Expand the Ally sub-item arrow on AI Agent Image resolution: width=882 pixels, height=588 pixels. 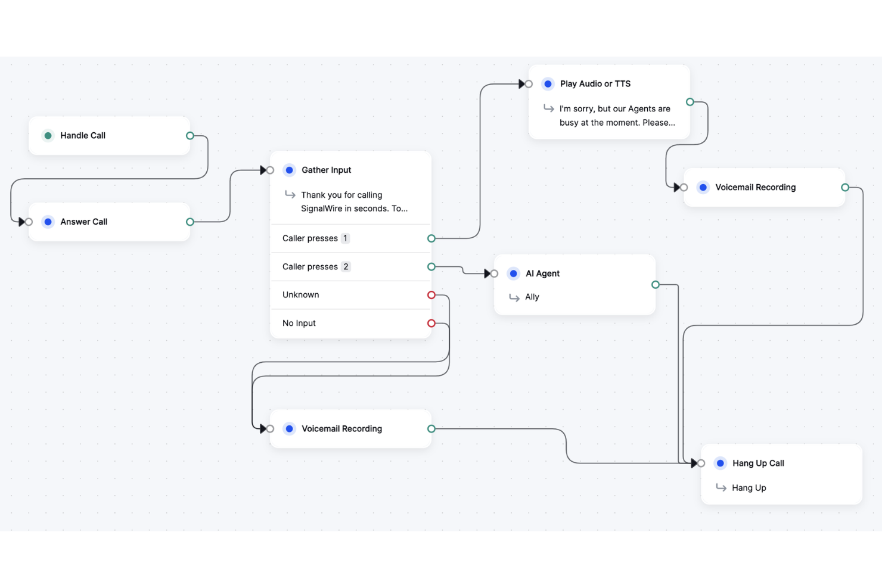[515, 297]
